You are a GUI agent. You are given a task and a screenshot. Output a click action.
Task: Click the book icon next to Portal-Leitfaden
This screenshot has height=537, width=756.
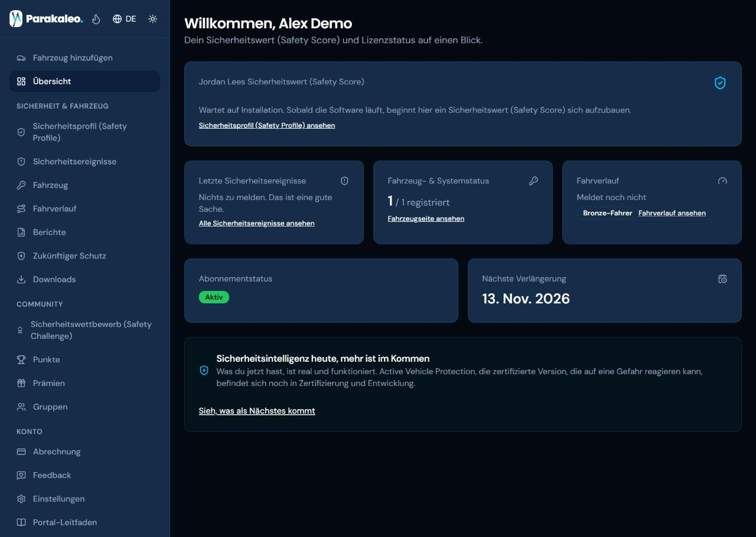click(x=21, y=523)
